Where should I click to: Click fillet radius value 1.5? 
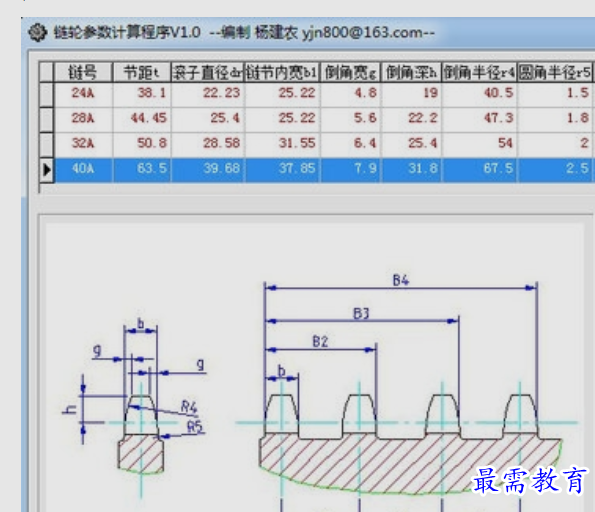click(x=578, y=93)
